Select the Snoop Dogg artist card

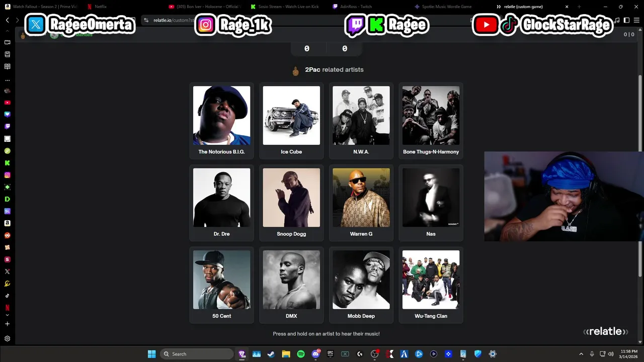(291, 203)
